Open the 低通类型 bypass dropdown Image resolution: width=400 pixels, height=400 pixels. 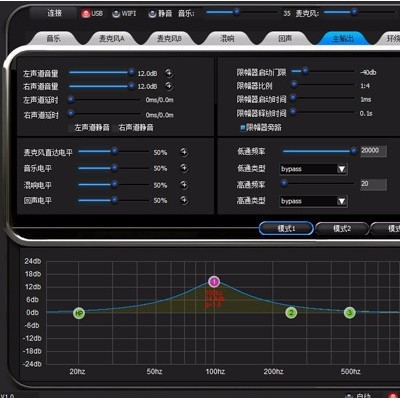(x=313, y=169)
